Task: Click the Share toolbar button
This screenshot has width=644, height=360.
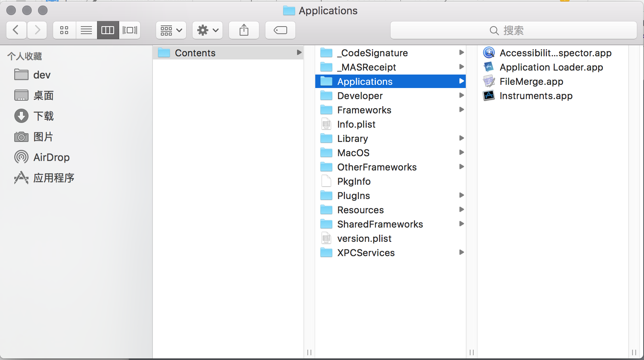Action: coord(244,30)
